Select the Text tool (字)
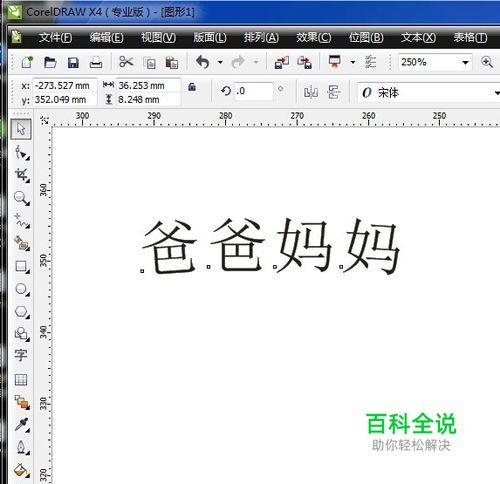The height and width of the screenshot is (484, 500). coord(21,355)
